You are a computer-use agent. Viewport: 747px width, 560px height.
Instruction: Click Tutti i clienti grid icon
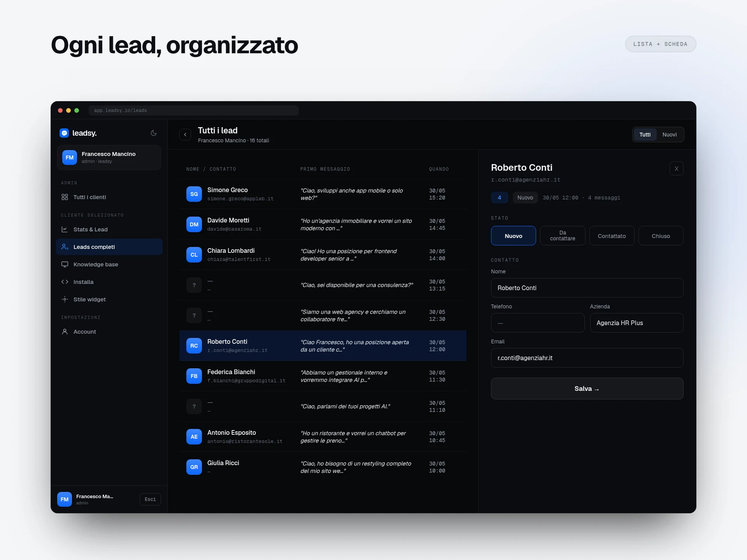coord(65,197)
